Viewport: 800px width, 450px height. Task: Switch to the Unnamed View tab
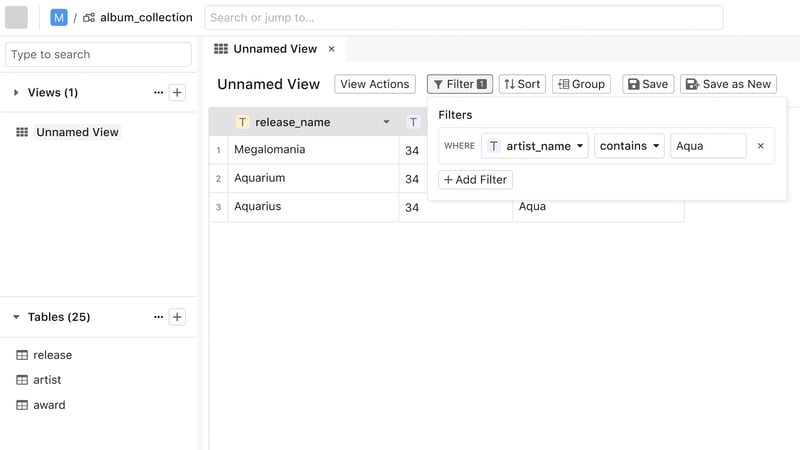click(x=274, y=49)
